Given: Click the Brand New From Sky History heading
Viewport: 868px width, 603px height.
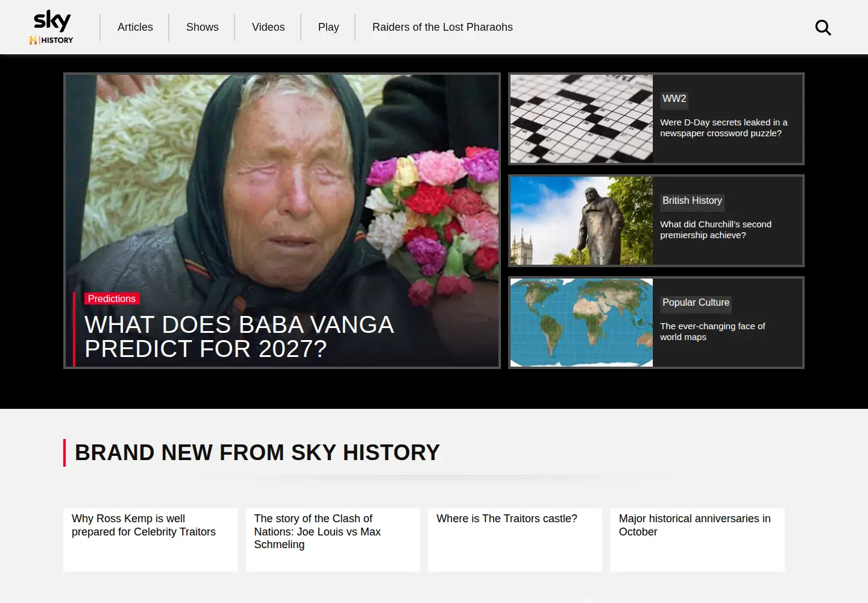Looking at the screenshot, I should pyautogui.click(x=257, y=453).
